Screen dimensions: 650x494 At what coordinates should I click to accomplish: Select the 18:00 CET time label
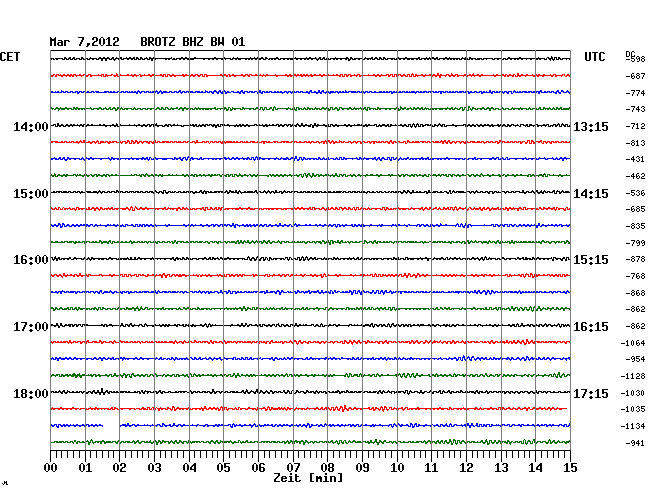pyautogui.click(x=31, y=393)
